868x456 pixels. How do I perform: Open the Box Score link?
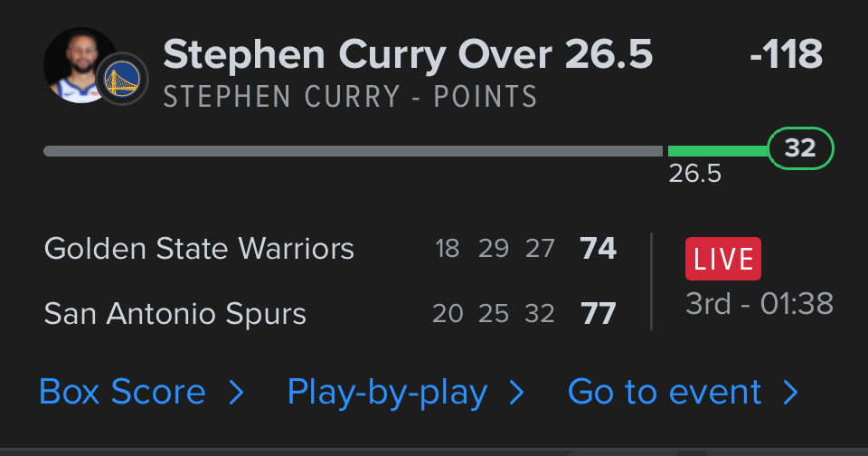pos(123,393)
